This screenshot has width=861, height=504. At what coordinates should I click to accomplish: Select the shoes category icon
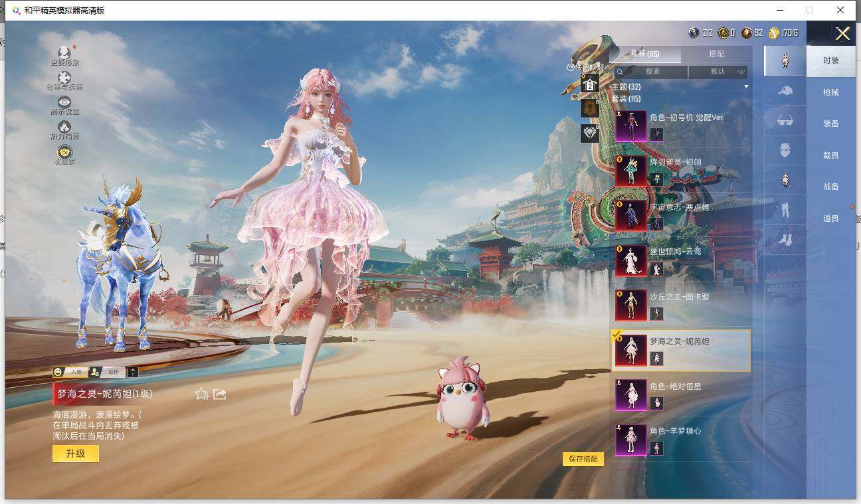pyautogui.click(x=785, y=238)
